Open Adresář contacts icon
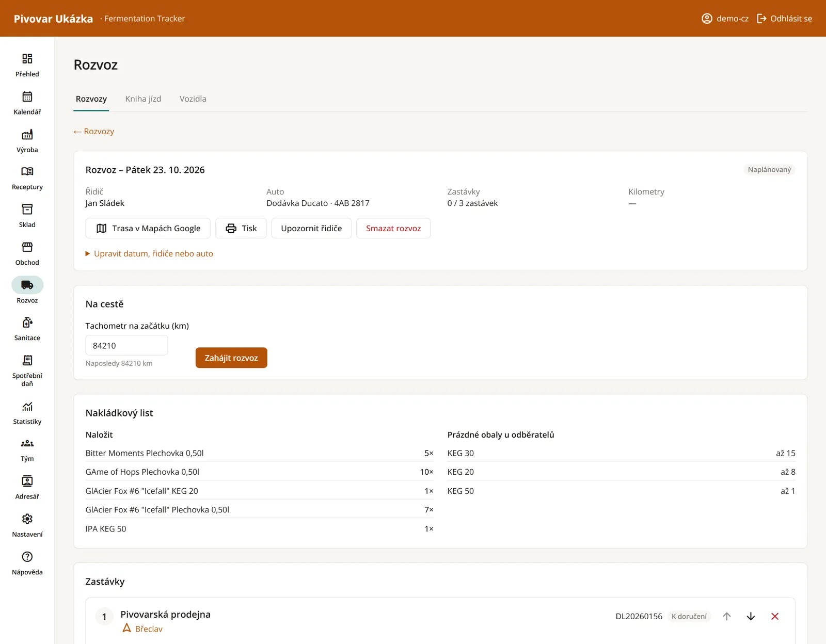The height and width of the screenshot is (644, 826). [27, 481]
